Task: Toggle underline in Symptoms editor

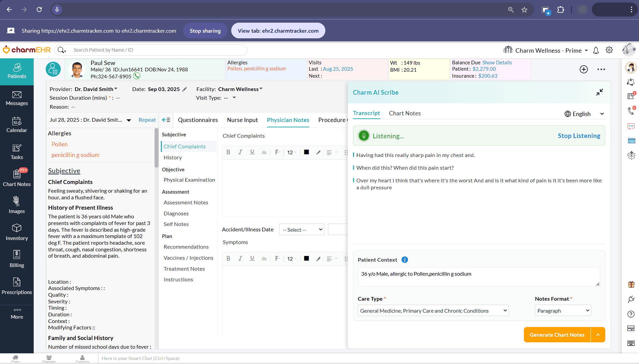Action: (252, 259)
